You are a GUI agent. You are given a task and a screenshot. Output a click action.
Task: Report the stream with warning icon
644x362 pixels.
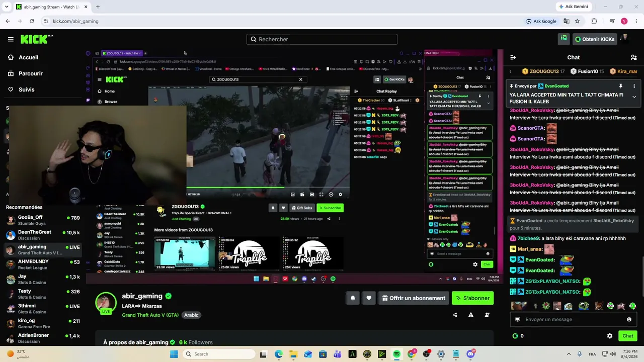click(471, 315)
